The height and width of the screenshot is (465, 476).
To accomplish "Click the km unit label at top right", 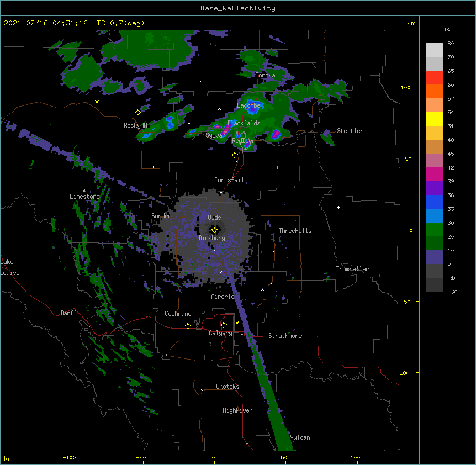I will click(x=411, y=23).
